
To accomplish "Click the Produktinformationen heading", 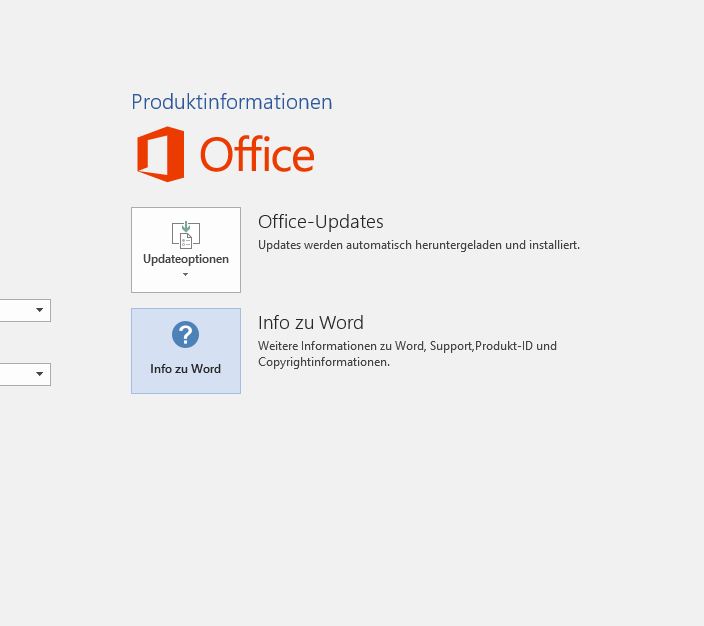I will [x=232, y=102].
